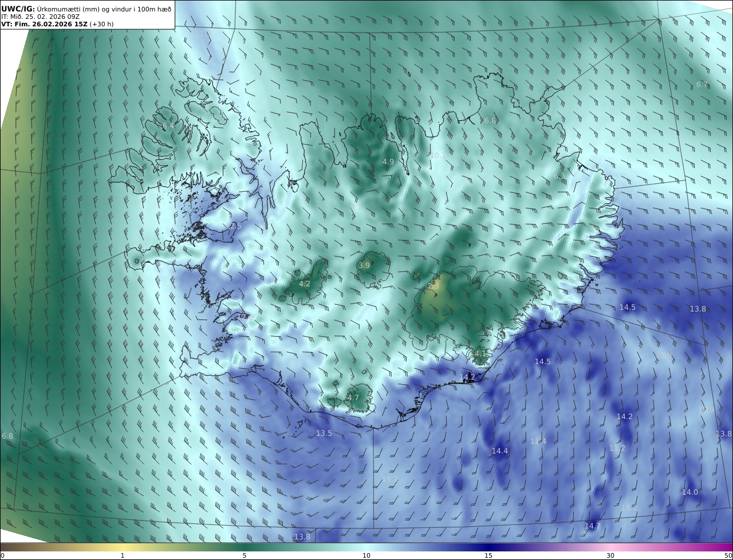The image size is (733, 560).
Task: Click the 6.4 label over the Westfjords
Action: click(x=168, y=126)
